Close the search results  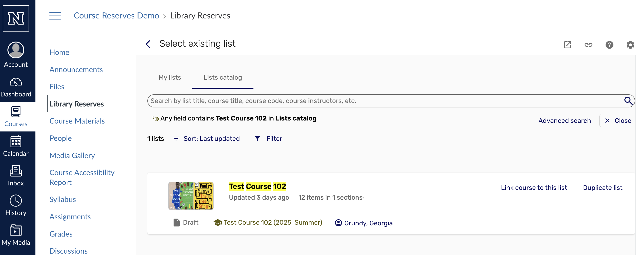618,120
